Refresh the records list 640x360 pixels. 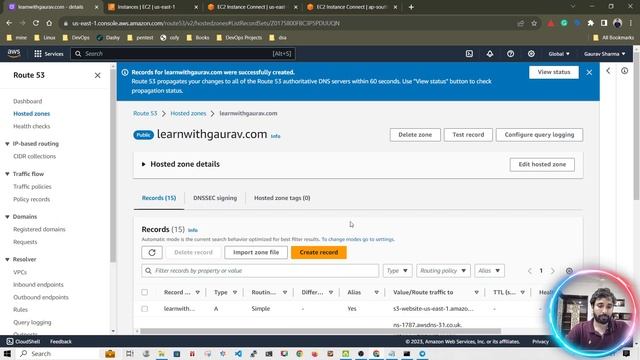tap(152, 252)
